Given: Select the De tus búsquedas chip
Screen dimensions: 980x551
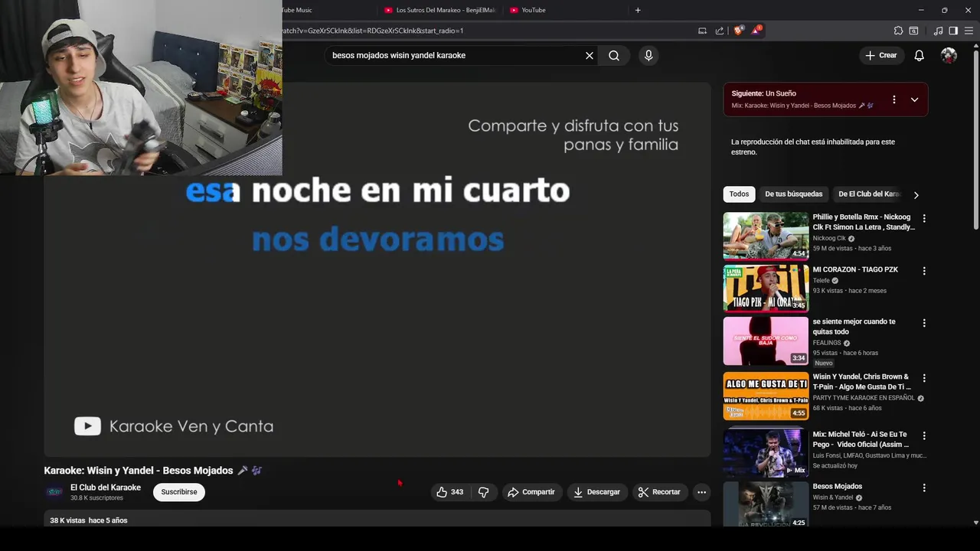Looking at the screenshot, I should coord(793,194).
